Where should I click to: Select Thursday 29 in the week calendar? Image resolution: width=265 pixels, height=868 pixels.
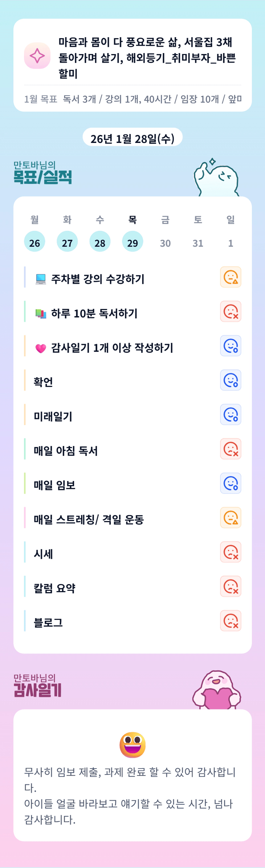tap(132, 242)
